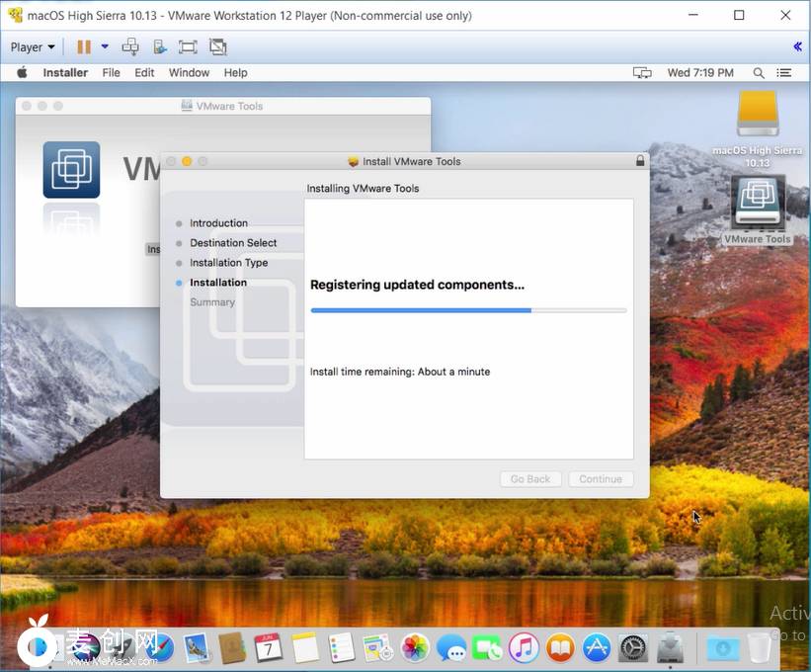811x672 pixels.
Task: Click the installation progress bar
Action: coord(468,310)
